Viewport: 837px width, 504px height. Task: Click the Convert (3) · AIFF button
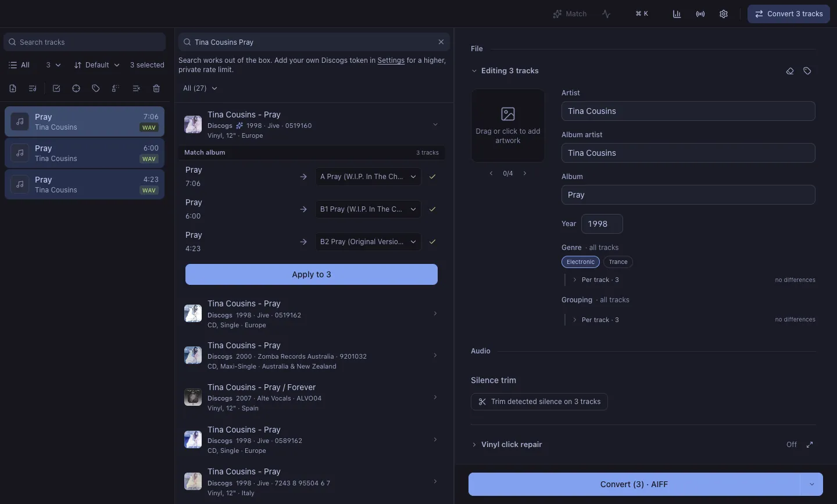coord(634,484)
